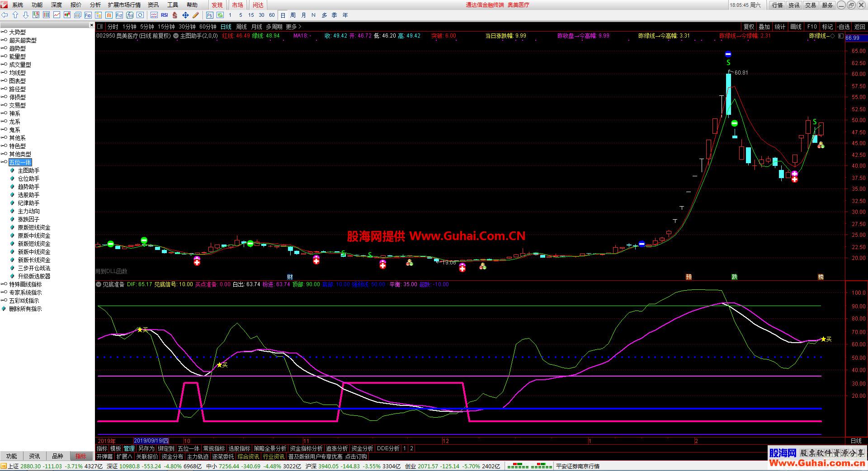
Task: Click the 60.81 peak candlestick
Action: pyautogui.click(x=728, y=94)
